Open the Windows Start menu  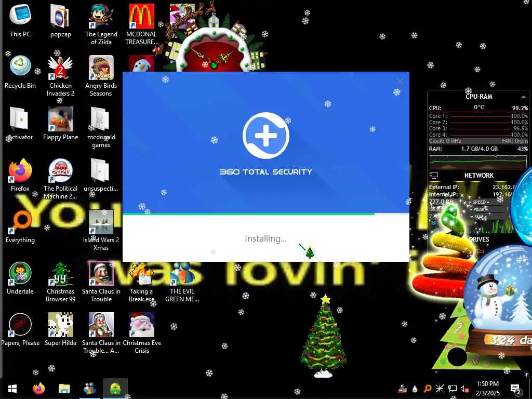coord(12,389)
